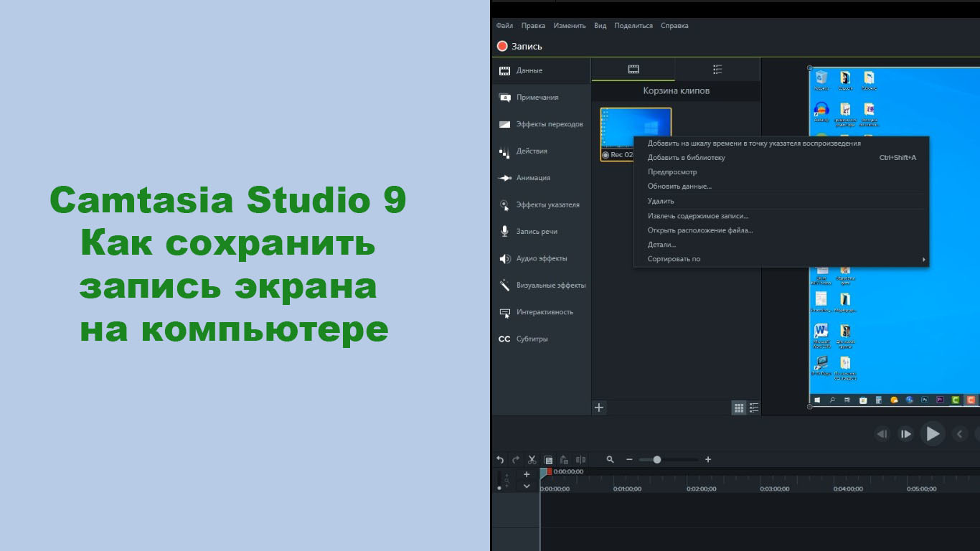Image resolution: width=980 pixels, height=551 pixels.
Task: Click the 0:02:00;00 timeline ruler mark
Action: (x=701, y=489)
